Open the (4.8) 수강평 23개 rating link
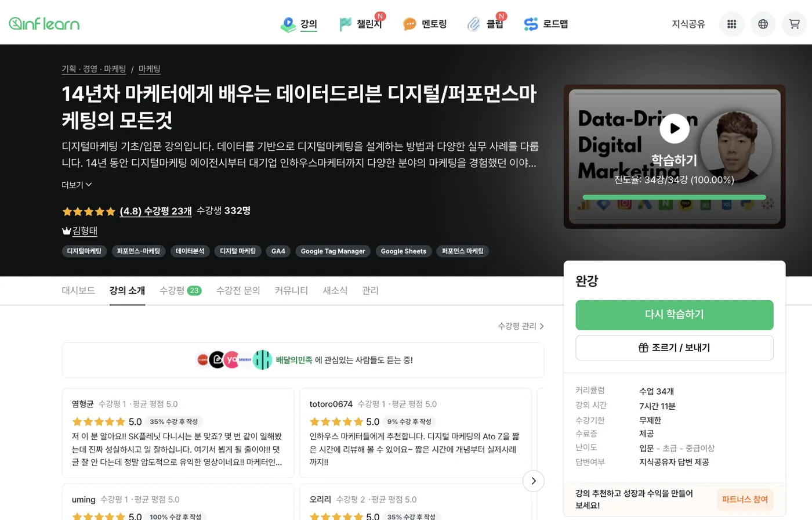812x520 pixels. point(155,211)
